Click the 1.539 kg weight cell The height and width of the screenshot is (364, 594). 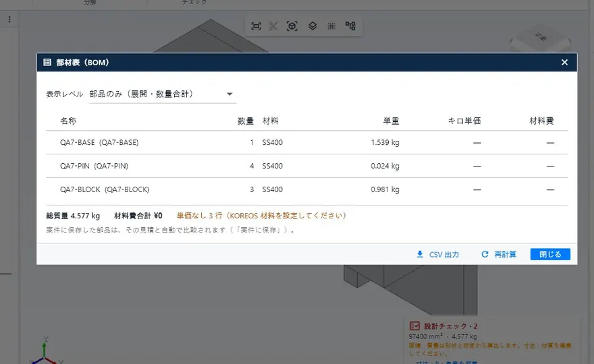pyautogui.click(x=385, y=143)
